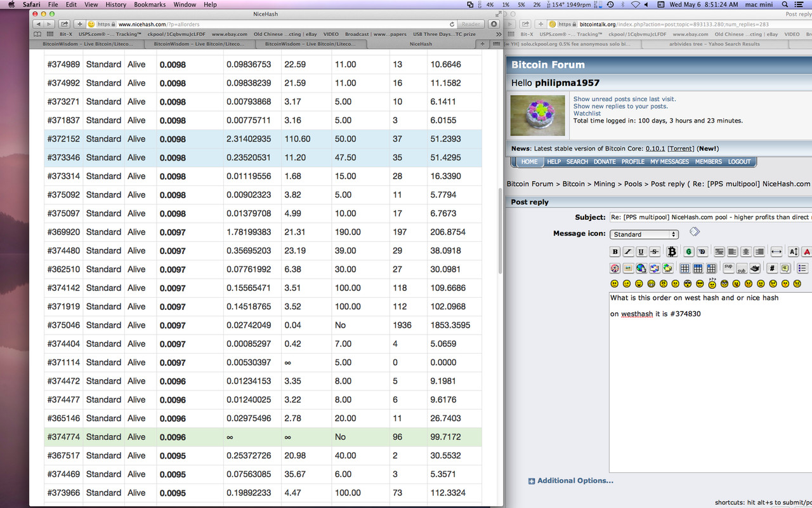Open Safari History menu
This screenshot has width=812, height=508.
pos(115,4)
